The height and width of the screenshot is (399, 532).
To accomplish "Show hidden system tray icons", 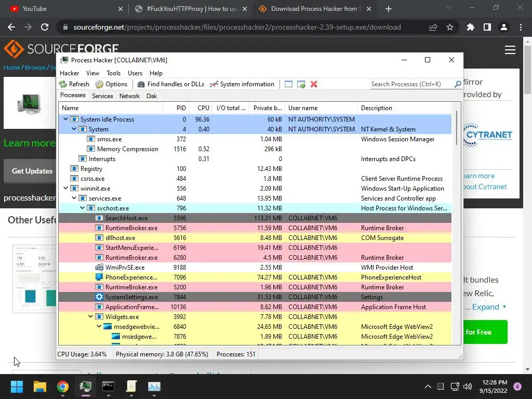I will click(428, 387).
